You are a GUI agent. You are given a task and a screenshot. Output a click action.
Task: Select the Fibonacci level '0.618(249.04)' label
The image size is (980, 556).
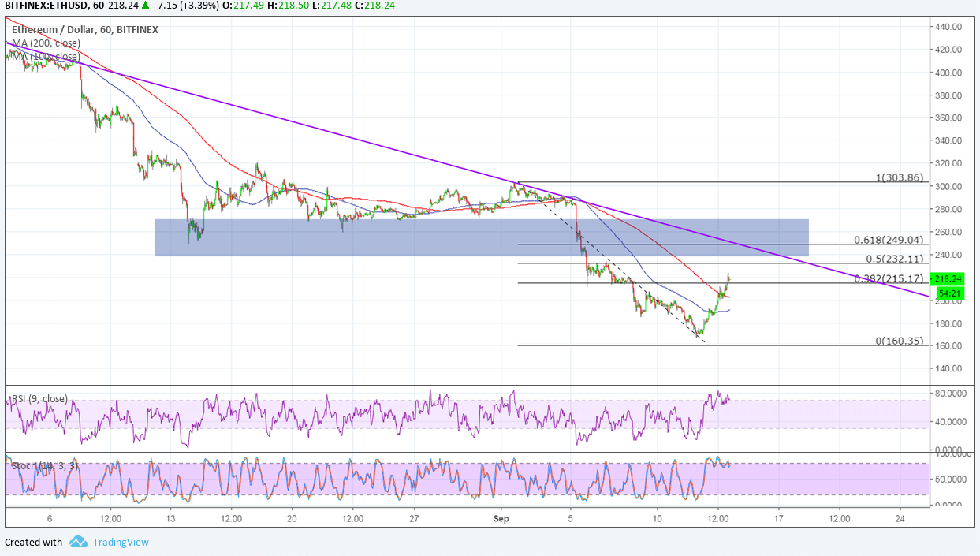click(889, 240)
